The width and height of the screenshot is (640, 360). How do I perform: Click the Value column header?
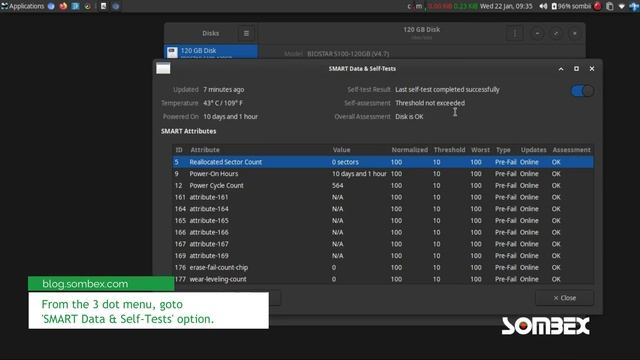click(x=341, y=150)
